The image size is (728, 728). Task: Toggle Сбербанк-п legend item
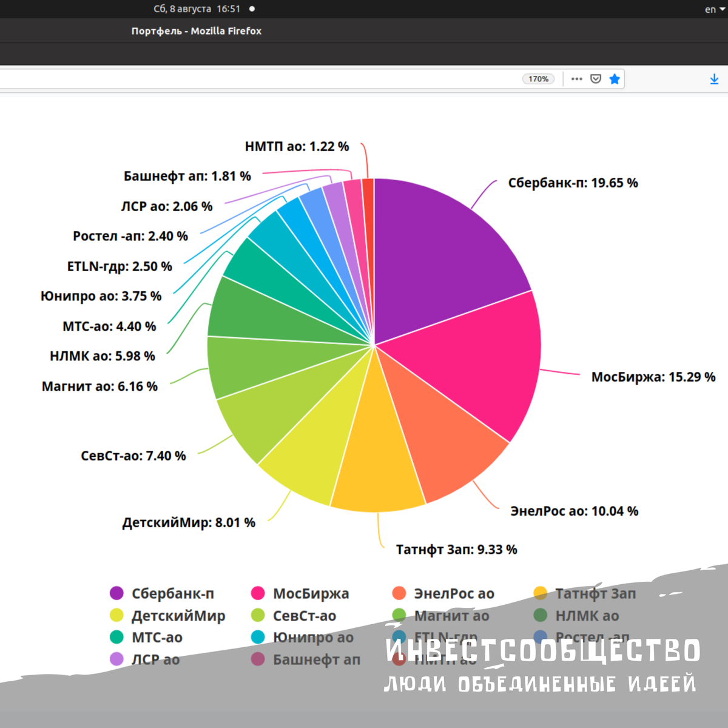[162, 593]
